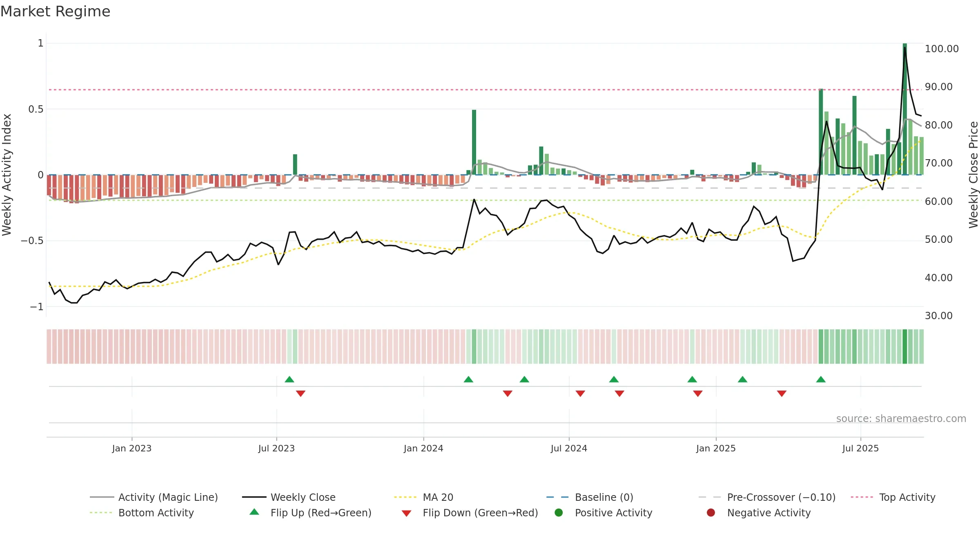This screenshot has width=980, height=551.
Task: Click the Jan 2023 x-axis label
Action: pyautogui.click(x=132, y=448)
